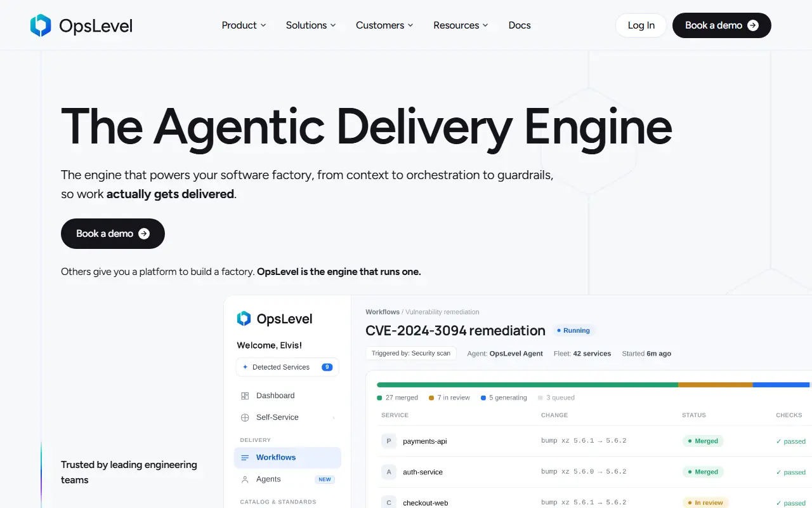Image resolution: width=812 pixels, height=508 pixels.
Task: Click the Triggered by: Security scan chip
Action: (411, 353)
